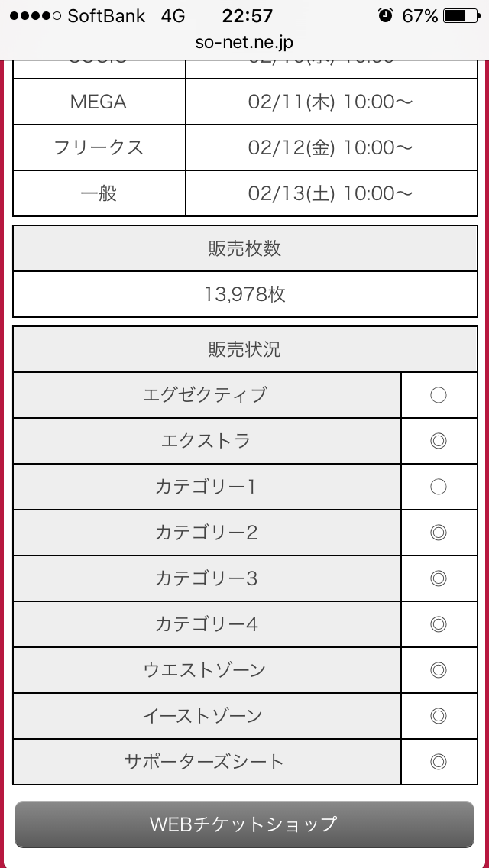The image size is (489, 868).
Task: Tap the 販売状況 section header
Action: point(244,349)
